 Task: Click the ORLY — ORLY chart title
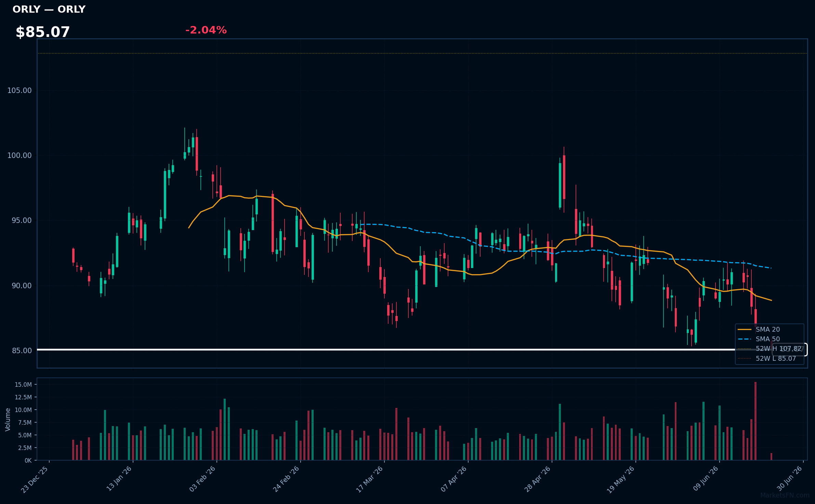[49, 9]
